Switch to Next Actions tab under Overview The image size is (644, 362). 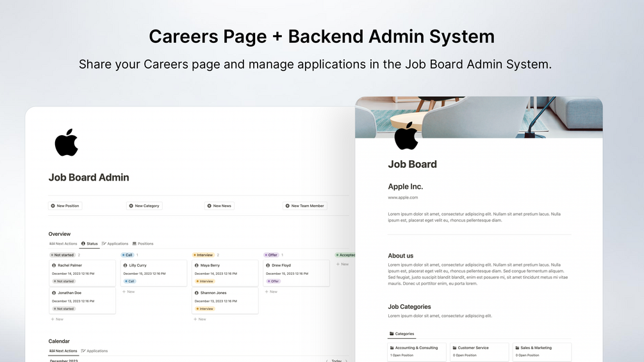(x=63, y=243)
